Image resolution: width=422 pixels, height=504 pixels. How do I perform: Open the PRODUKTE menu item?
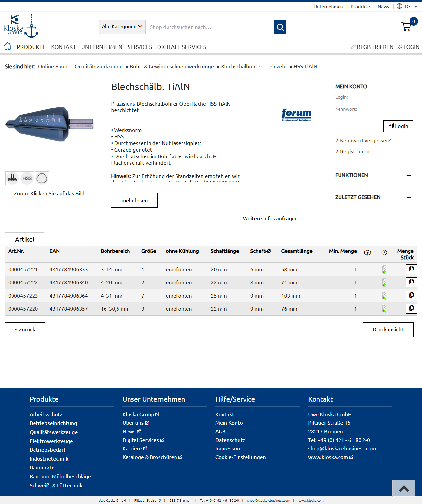31,47
